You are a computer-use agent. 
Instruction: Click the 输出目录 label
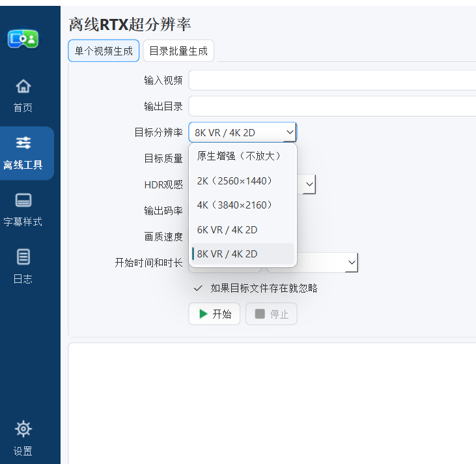tap(163, 106)
